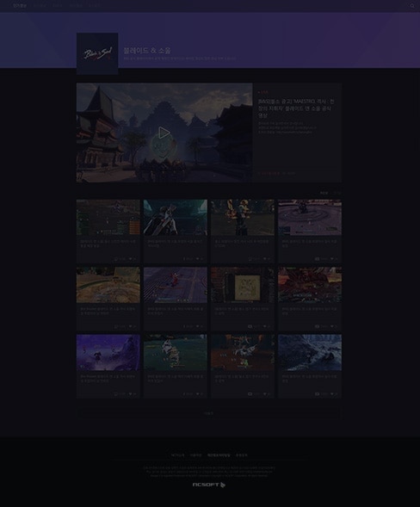This screenshot has width=420, height=507.
Task: Open the thumbnail of the dark game UI with orange panel
Action: 108,217
